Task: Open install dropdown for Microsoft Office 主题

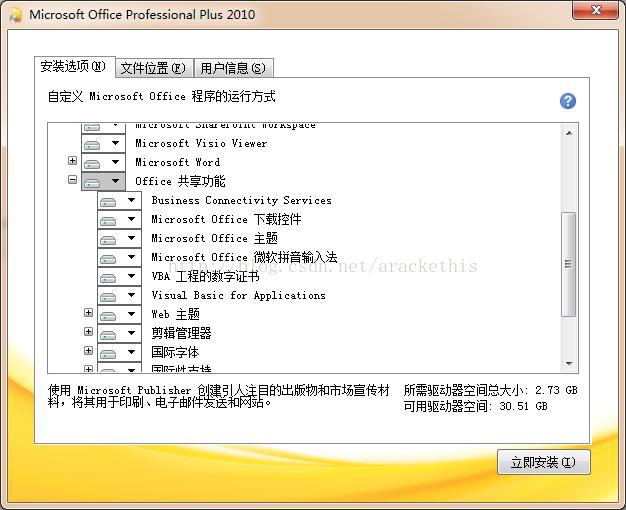Action: 119,238
